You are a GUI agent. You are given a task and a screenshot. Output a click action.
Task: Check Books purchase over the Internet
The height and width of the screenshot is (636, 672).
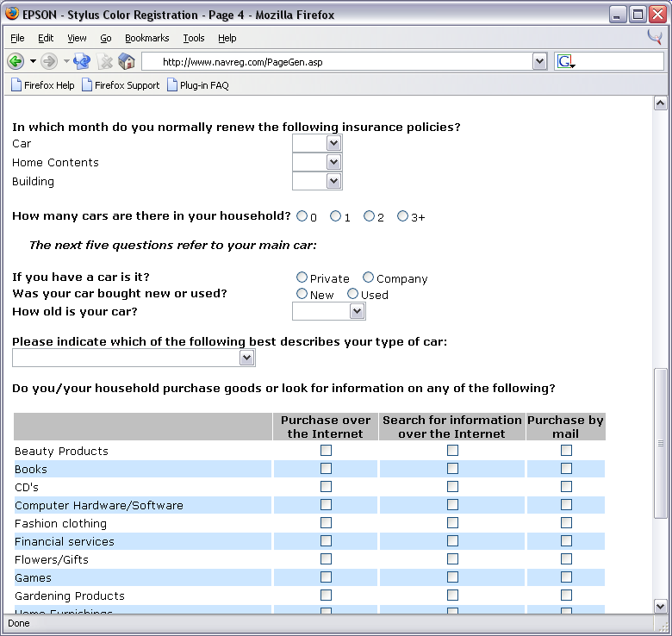tap(326, 469)
